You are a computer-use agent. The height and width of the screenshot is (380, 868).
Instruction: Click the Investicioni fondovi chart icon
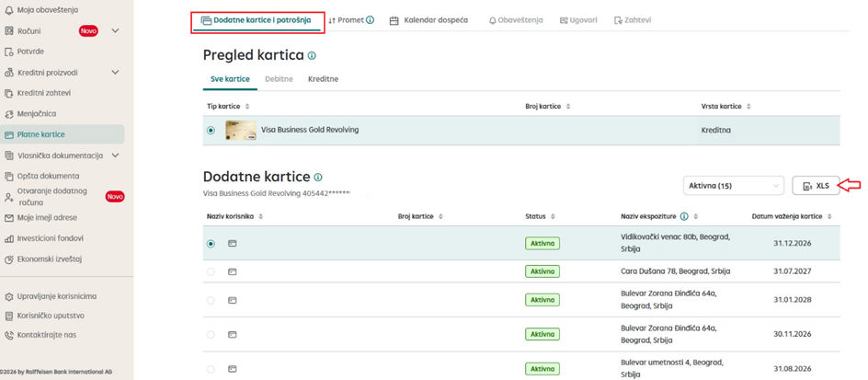pos(8,238)
